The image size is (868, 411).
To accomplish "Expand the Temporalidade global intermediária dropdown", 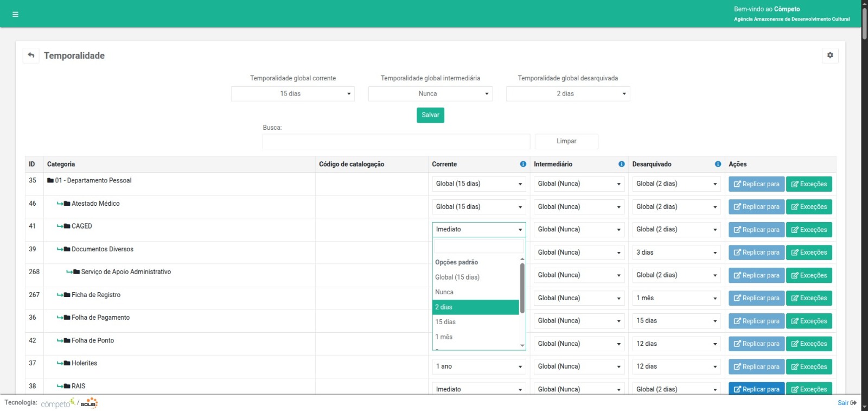I will [430, 94].
